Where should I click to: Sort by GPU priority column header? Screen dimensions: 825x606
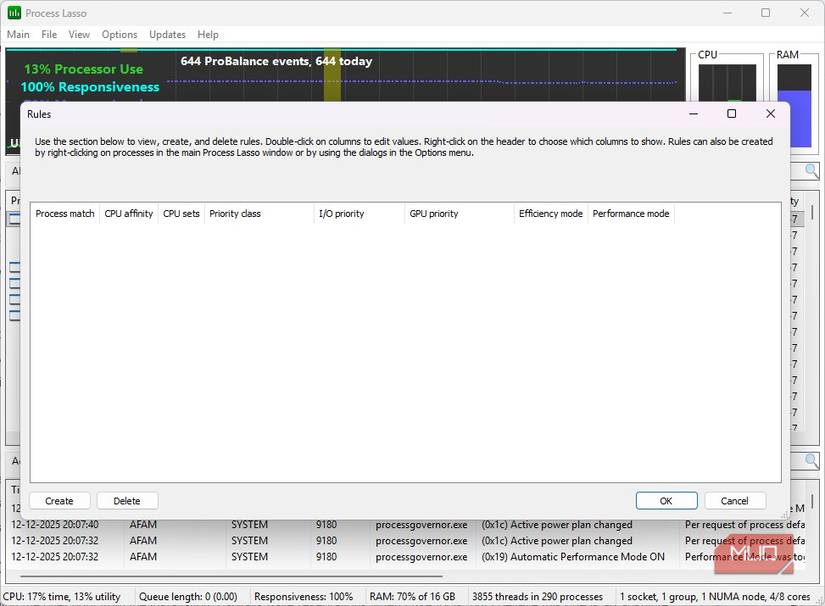(x=459, y=214)
